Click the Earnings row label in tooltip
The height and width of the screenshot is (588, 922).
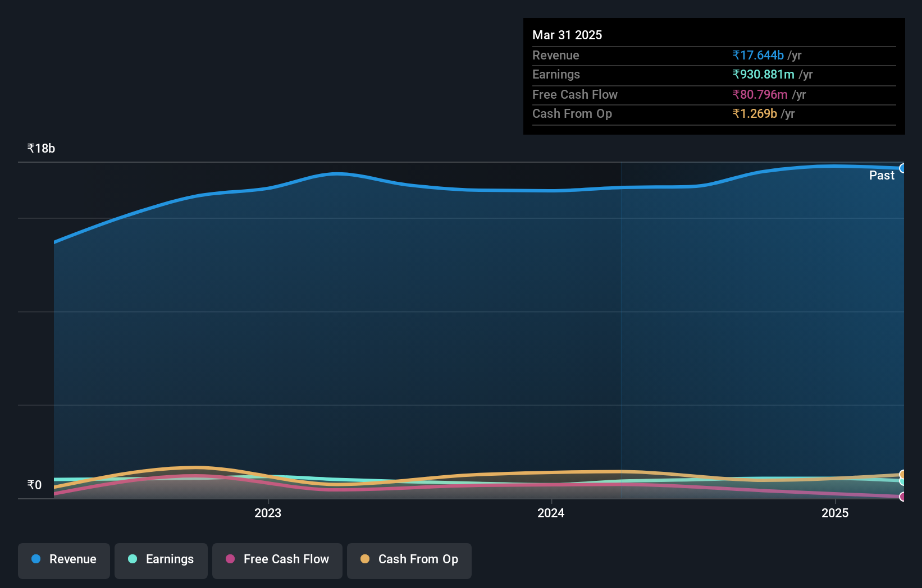tap(556, 75)
